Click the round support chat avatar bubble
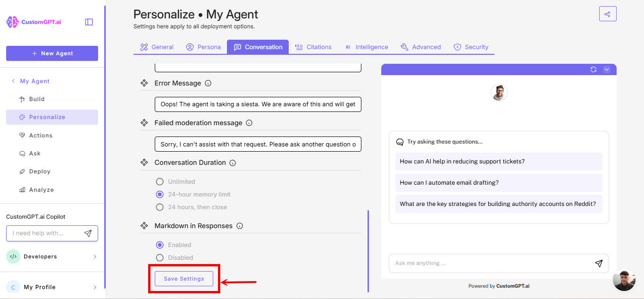644x299 pixels. pos(624,280)
